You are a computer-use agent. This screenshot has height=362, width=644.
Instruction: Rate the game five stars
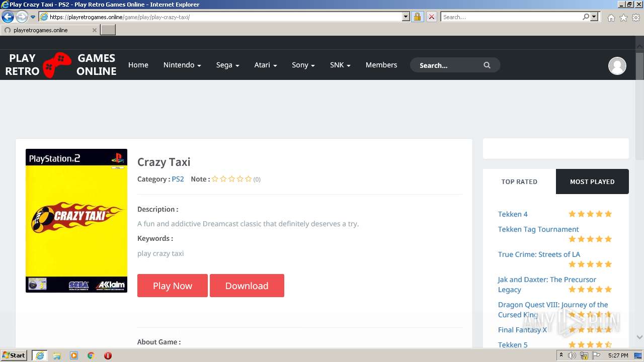[249, 179]
